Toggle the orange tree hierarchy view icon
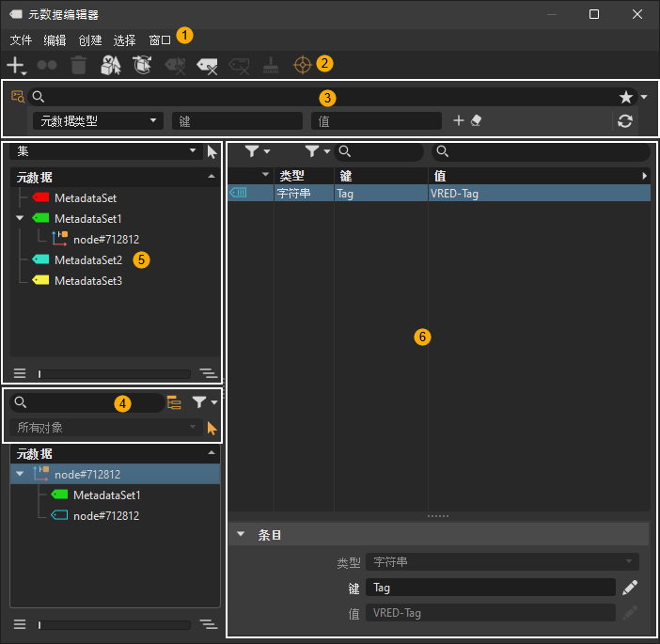The image size is (660, 644). [x=174, y=402]
